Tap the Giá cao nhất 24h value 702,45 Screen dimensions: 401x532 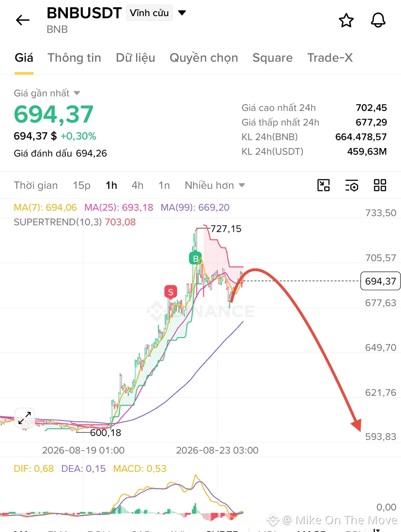[371, 108]
